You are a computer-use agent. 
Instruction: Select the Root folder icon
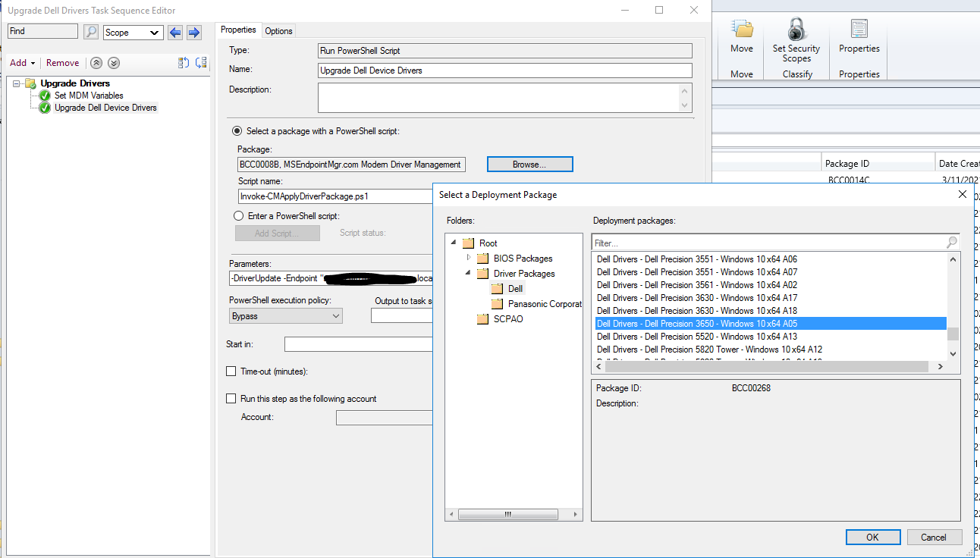point(468,243)
